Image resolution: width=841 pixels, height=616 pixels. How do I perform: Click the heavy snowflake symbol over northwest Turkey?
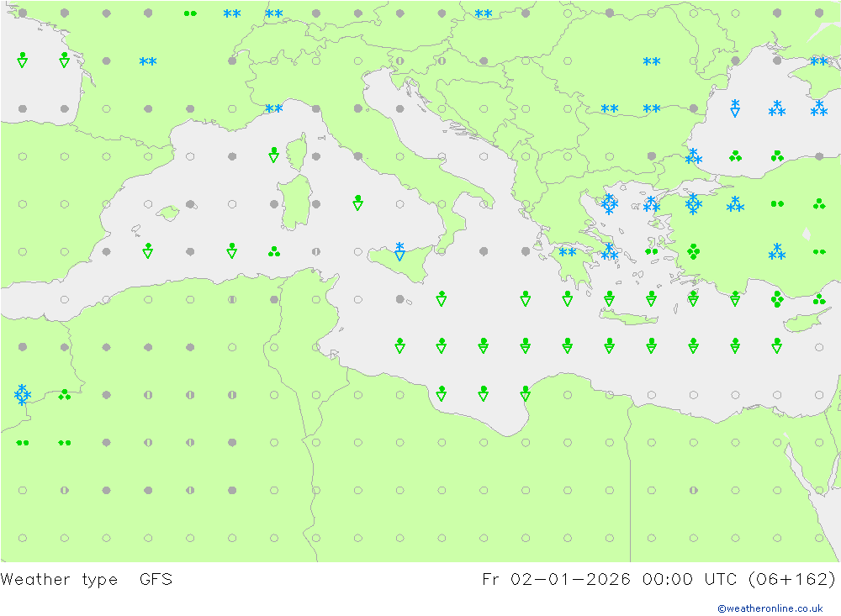point(694,204)
